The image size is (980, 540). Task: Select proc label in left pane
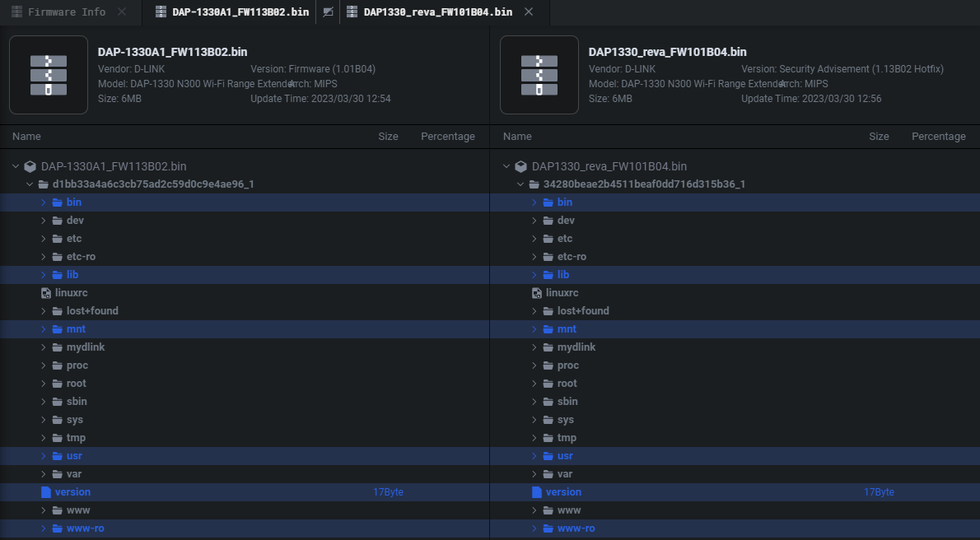[77, 365]
